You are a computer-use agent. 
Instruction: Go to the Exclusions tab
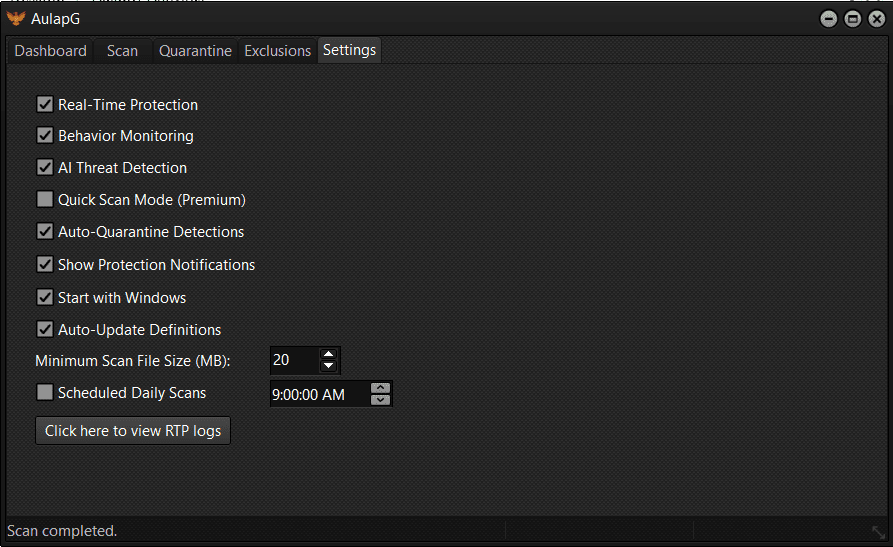coord(277,50)
